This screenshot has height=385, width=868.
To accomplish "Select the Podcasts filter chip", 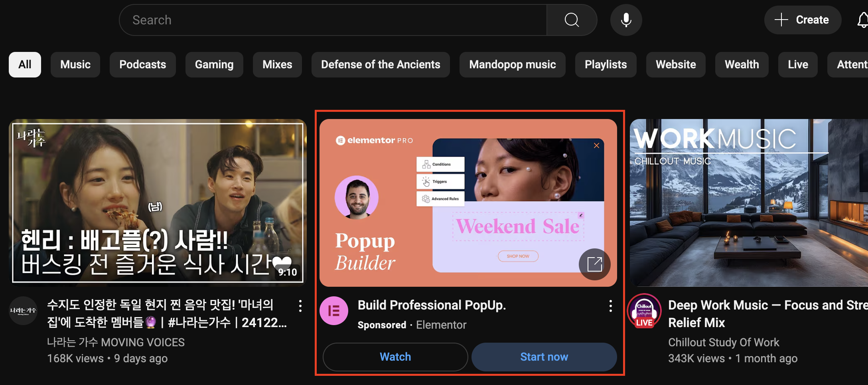I will [x=143, y=65].
